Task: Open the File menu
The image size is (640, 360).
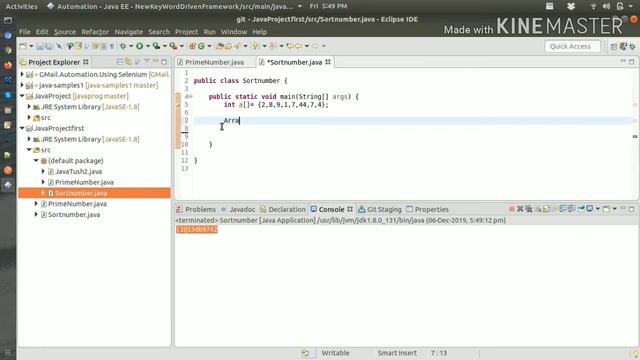Action: pyautogui.click(x=24, y=31)
